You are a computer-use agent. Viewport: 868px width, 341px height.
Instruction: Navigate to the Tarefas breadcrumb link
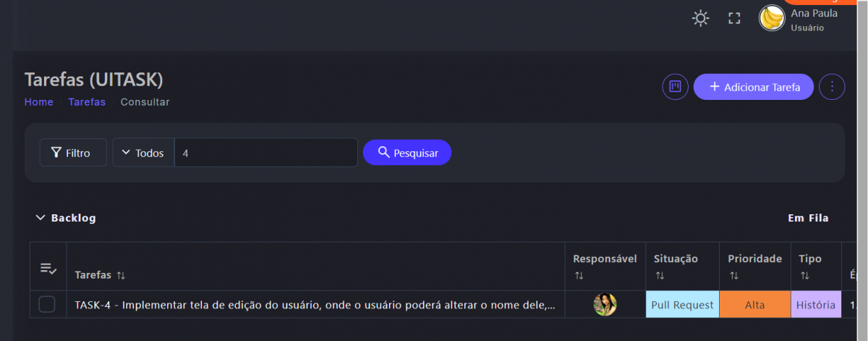(87, 102)
